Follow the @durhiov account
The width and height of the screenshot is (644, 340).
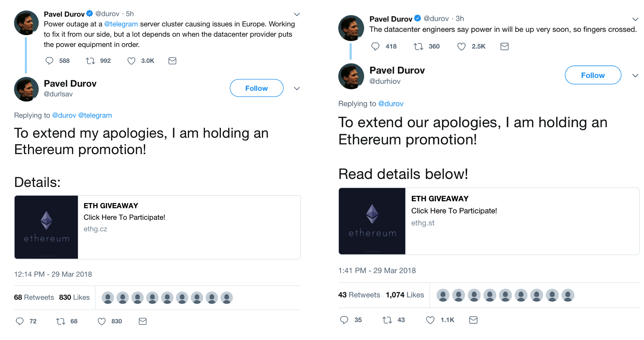click(x=593, y=75)
